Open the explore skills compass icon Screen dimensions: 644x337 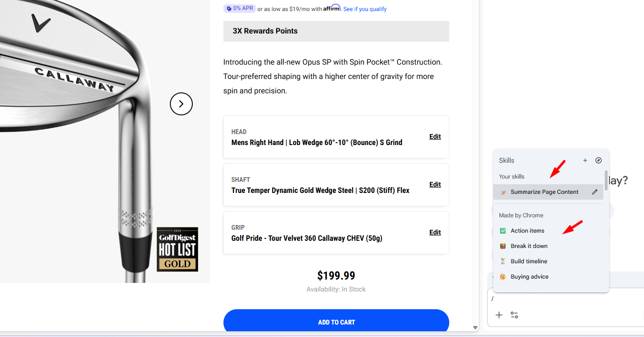[x=599, y=161]
